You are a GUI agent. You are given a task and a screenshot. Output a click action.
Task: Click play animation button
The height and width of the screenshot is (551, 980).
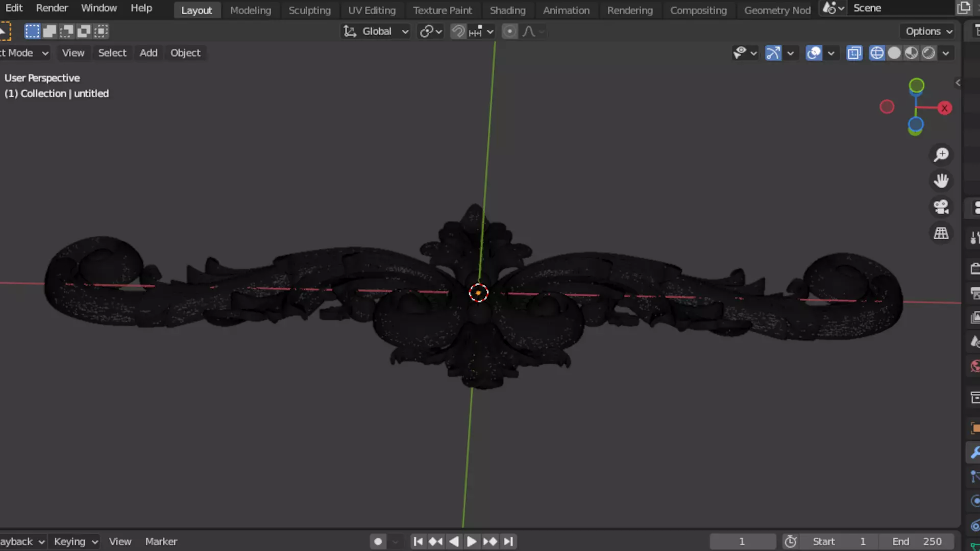click(471, 541)
